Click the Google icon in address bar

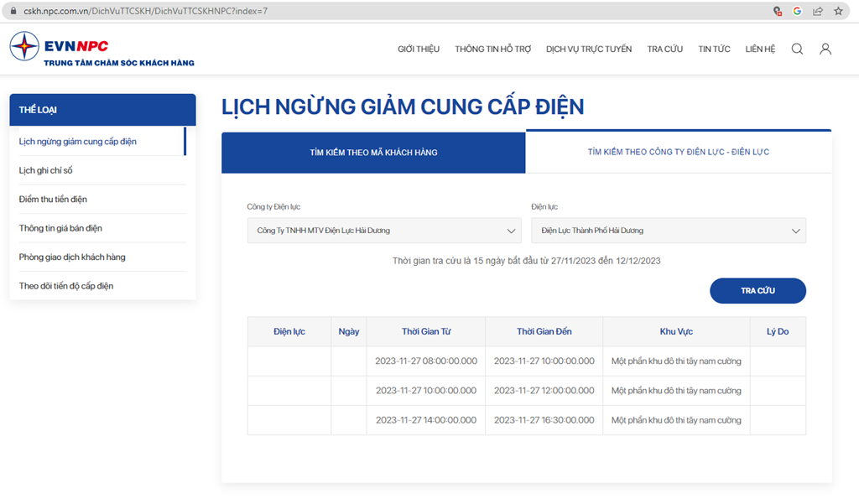click(797, 12)
